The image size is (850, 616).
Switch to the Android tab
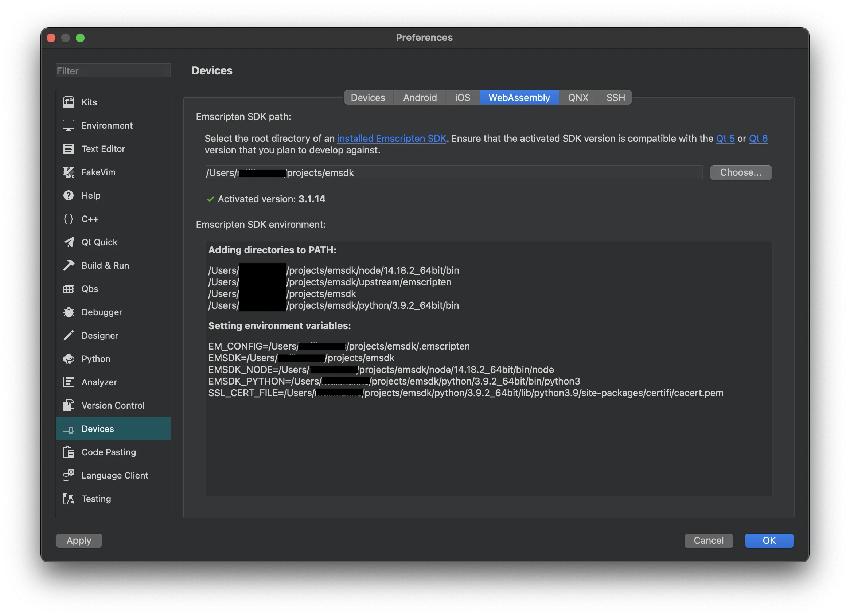tap(420, 97)
